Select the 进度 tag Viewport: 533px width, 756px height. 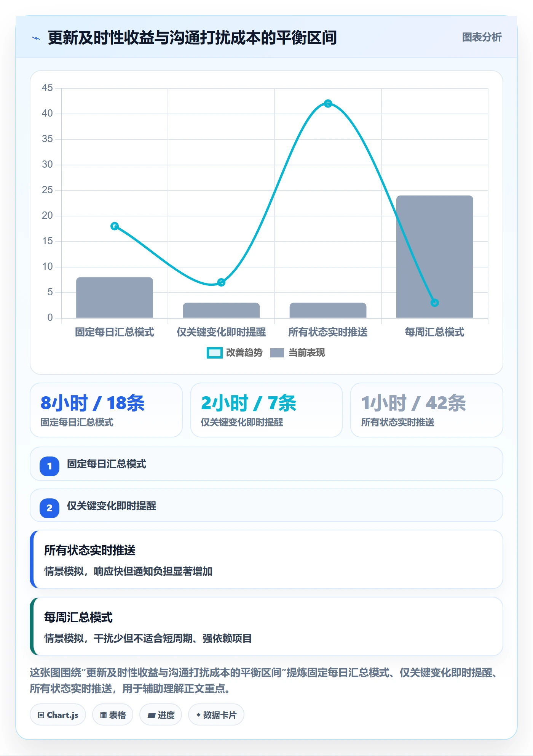(161, 715)
